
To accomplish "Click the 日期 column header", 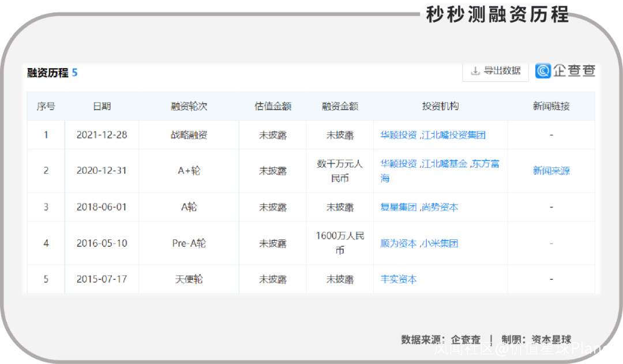I will [102, 106].
